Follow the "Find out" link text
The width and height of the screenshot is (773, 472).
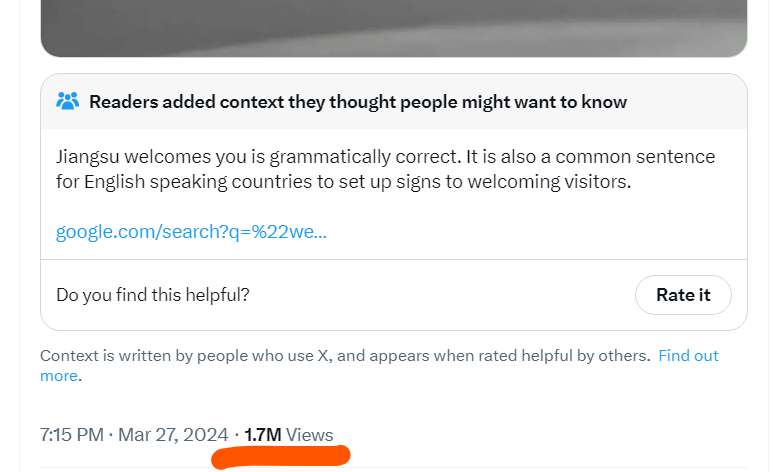point(688,355)
